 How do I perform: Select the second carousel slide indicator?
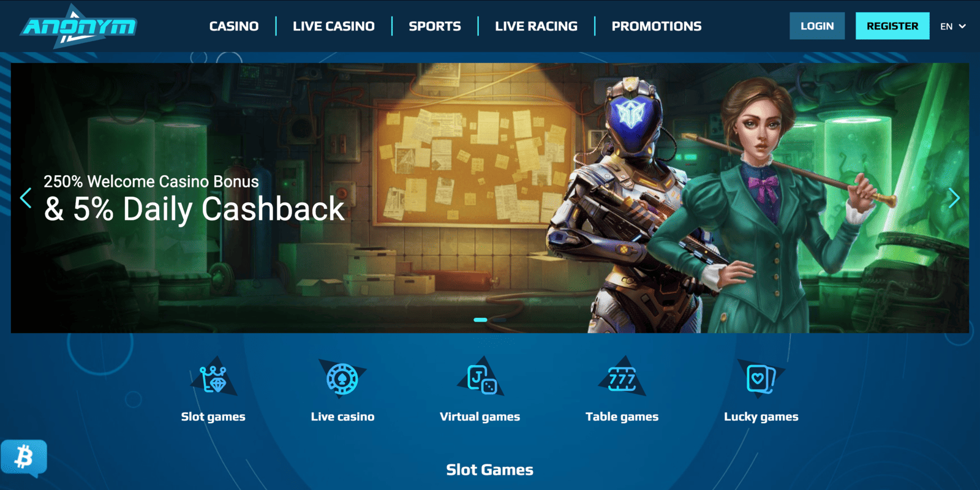click(x=499, y=320)
